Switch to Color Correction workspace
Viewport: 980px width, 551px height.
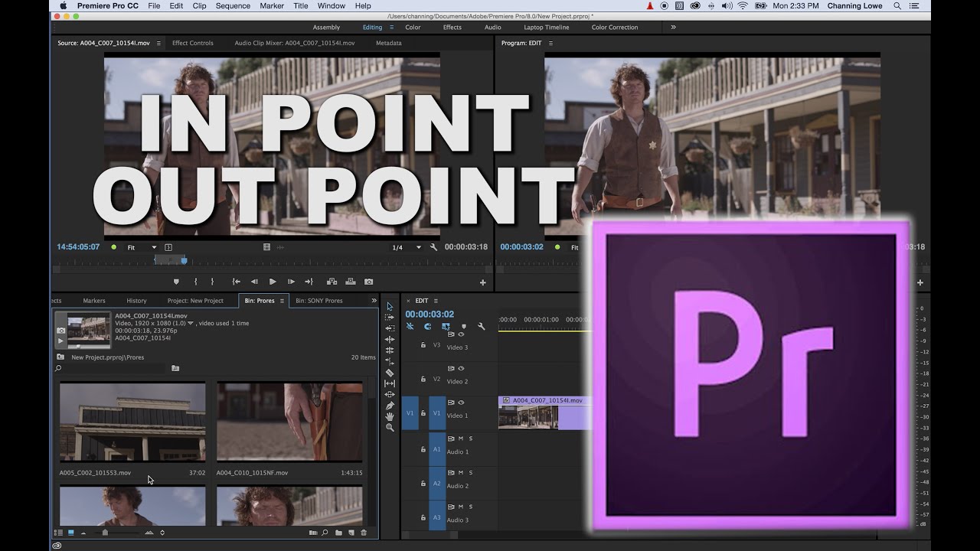tap(614, 27)
